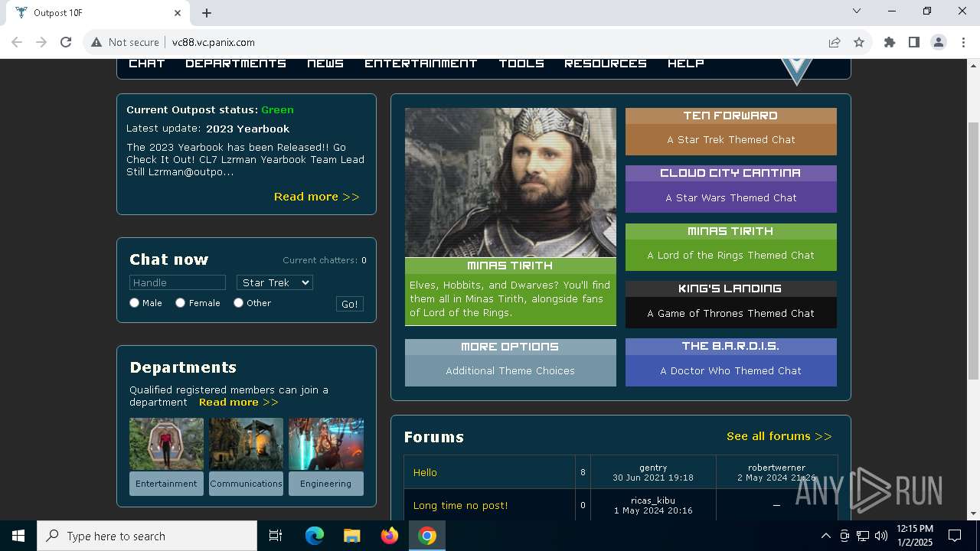Toggle the browser side panel icon

click(x=914, y=42)
